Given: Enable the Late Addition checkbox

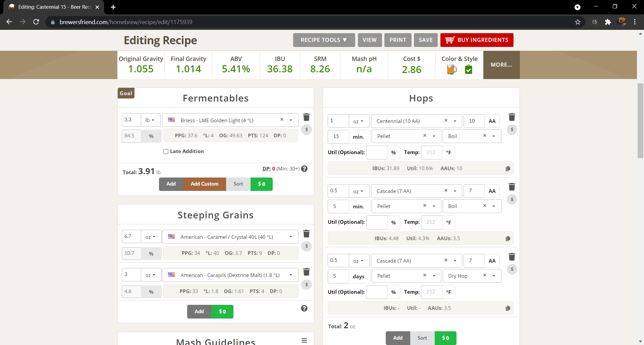Looking at the screenshot, I should click(166, 151).
